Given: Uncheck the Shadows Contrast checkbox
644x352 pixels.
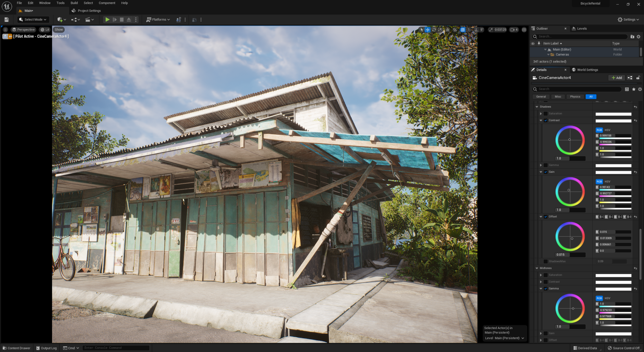Looking at the screenshot, I should tap(546, 120).
